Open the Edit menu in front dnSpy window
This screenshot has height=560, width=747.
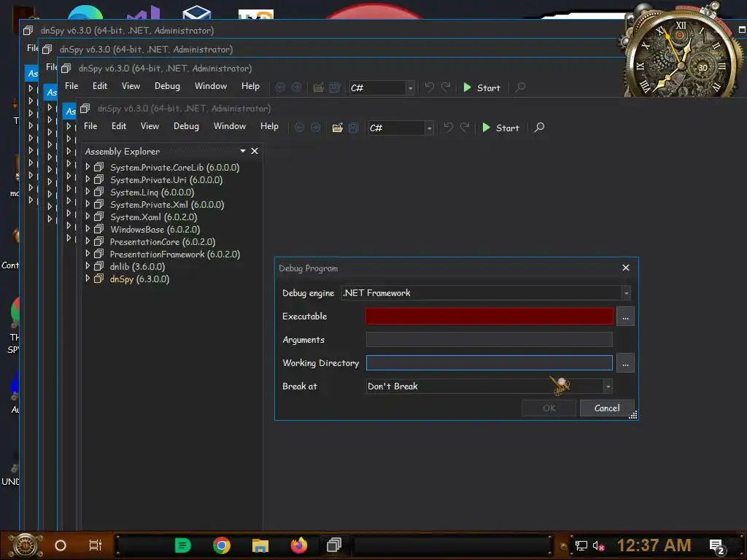119,126
